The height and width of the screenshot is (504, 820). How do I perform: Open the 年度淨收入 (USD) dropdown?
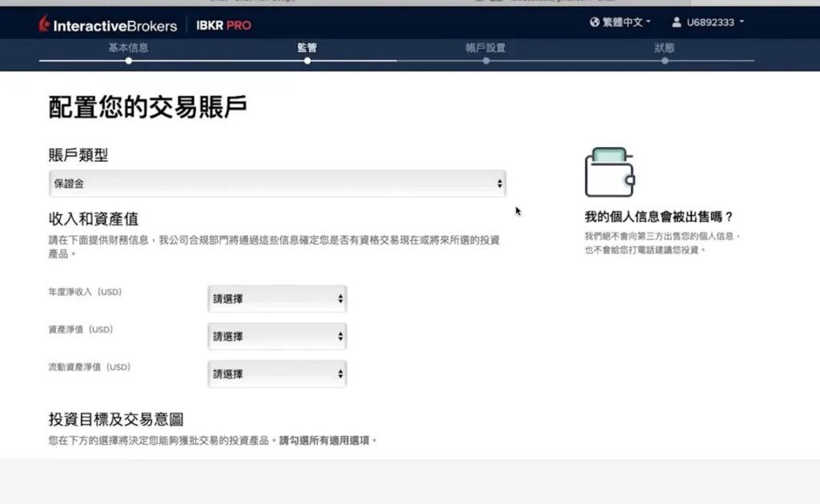coord(277,299)
